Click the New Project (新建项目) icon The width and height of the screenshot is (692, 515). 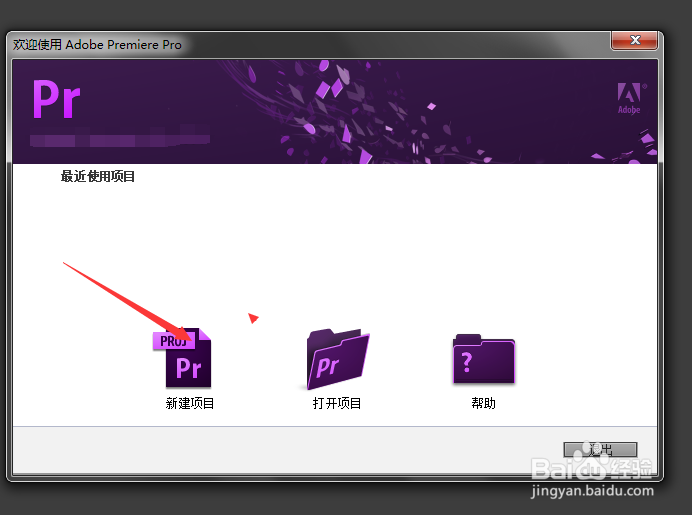point(183,358)
